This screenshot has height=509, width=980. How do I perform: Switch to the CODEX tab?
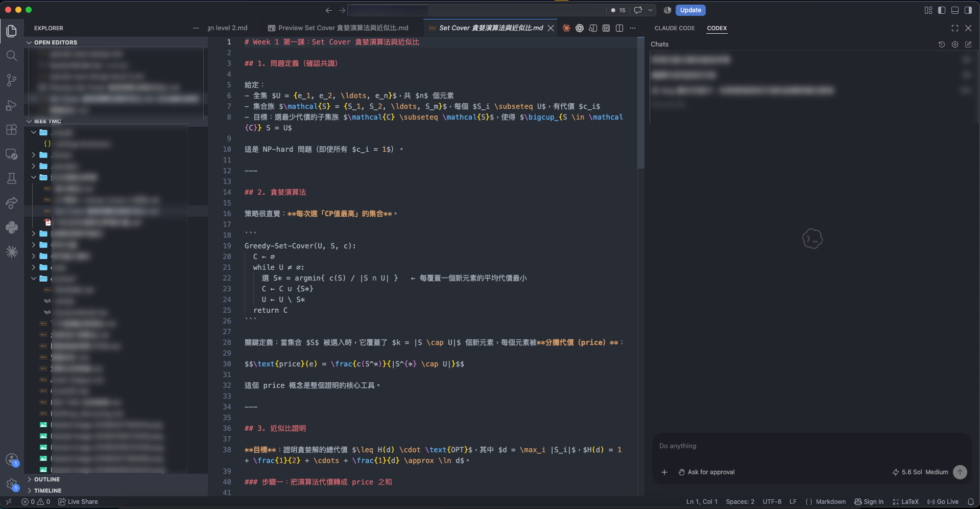pos(717,28)
